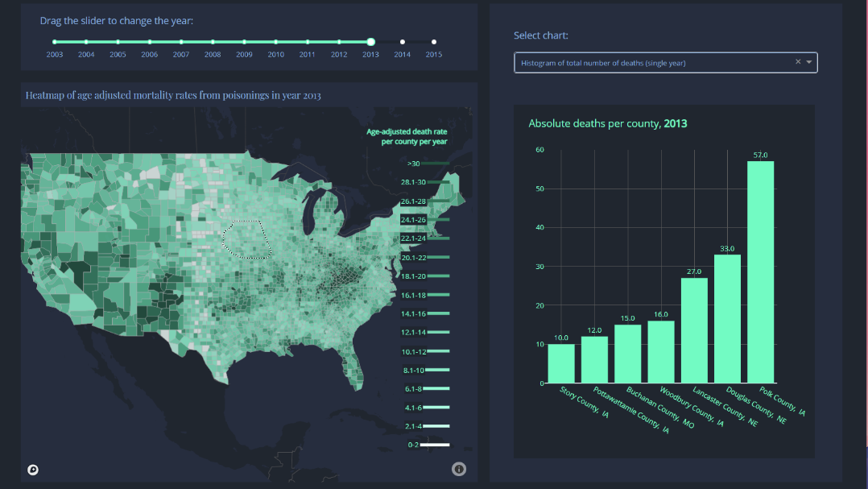The image size is (868, 489).
Task: Select the Lancaster County bar labeled 27.0
Action: tap(694, 330)
